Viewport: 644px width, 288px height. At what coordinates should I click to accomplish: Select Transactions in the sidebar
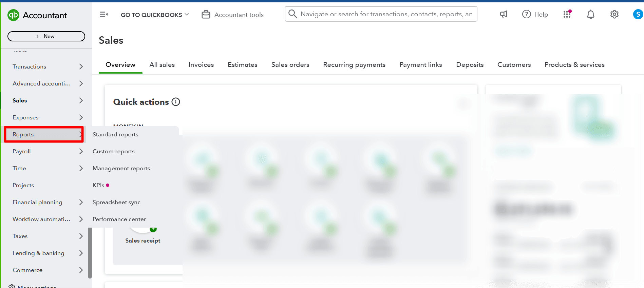coord(29,66)
